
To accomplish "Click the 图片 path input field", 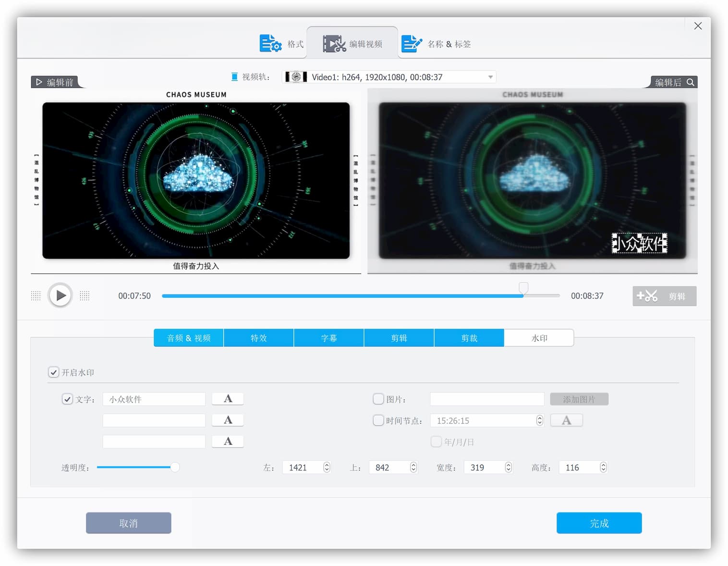I will (x=487, y=399).
